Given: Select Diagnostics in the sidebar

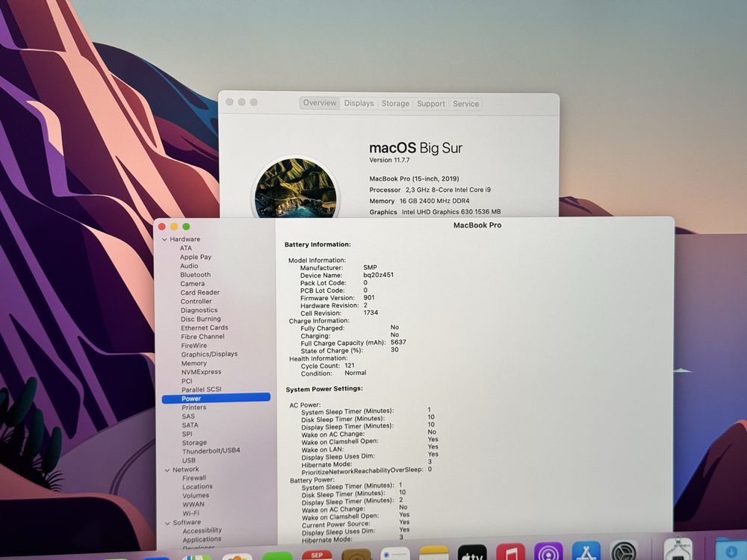Looking at the screenshot, I should 199,311.
